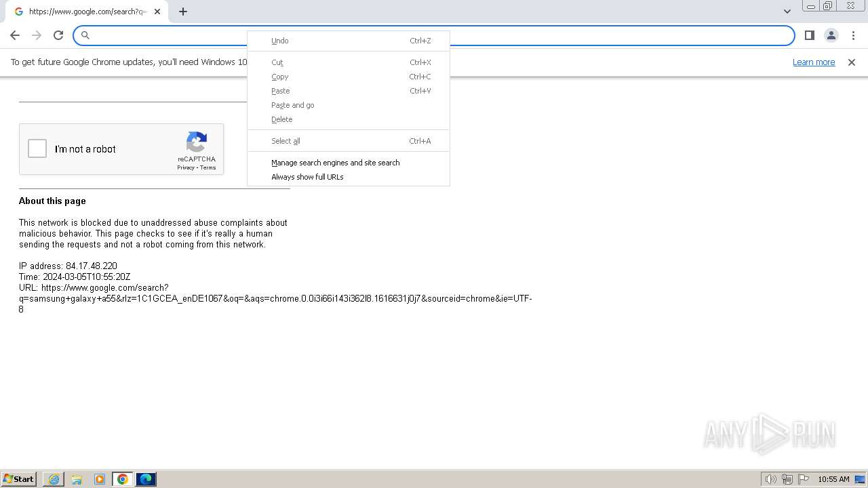This screenshot has height=488, width=868.
Task: Open the Windows Start menu
Action: click(x=18, y=479)
